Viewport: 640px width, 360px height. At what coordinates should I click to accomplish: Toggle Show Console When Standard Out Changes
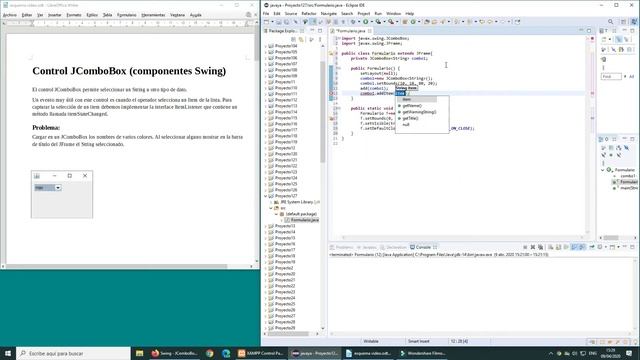[x=574, y=247]
